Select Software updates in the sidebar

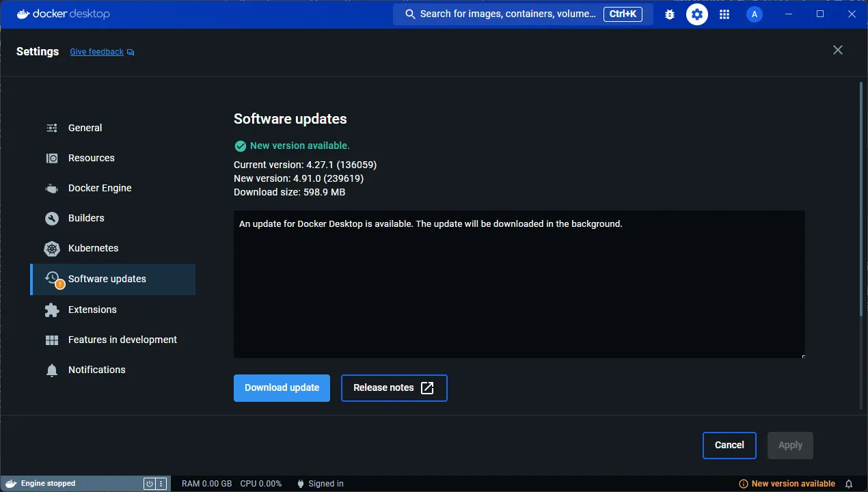click(x=113, y=279)
